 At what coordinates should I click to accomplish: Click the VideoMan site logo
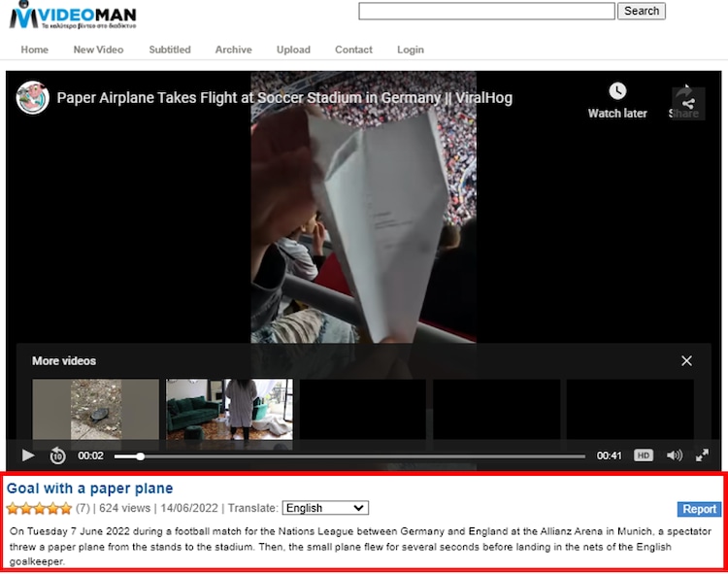(73, 17)
